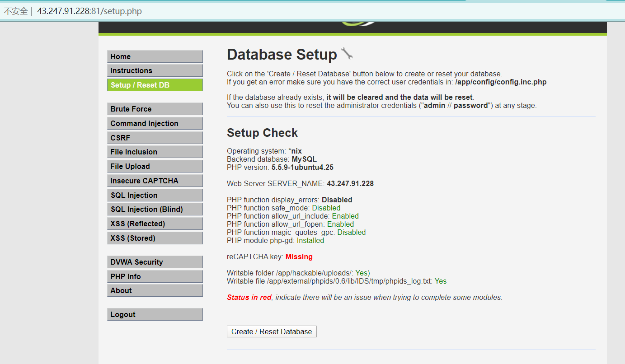Click the /app/hackable/uploads/ writable folder line
Viewport: 625px width, 364px height.
coord(298,273)
